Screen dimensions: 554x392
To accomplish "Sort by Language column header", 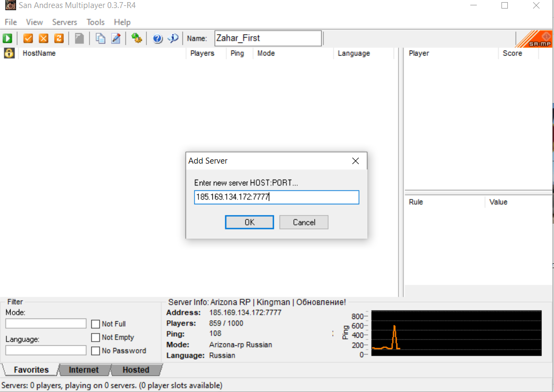I will [364, 53].
